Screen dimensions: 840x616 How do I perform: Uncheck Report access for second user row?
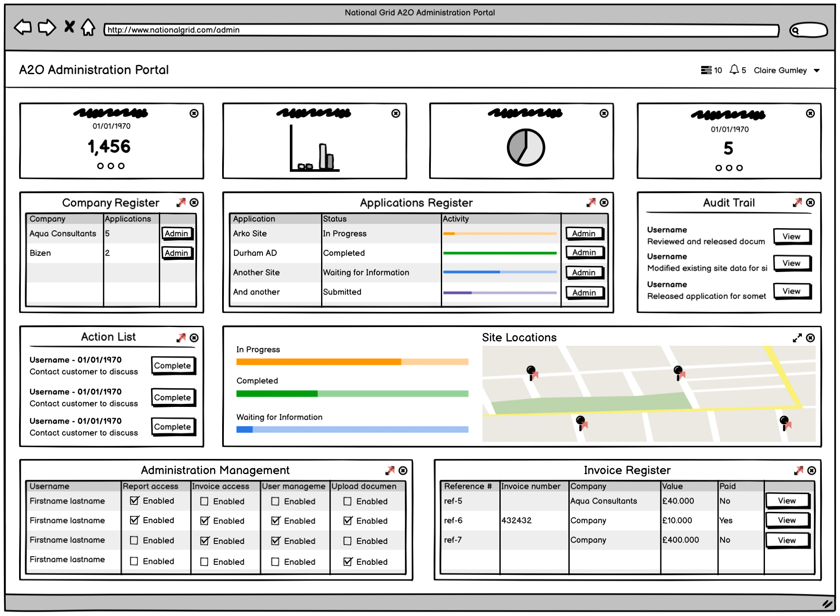135,520
